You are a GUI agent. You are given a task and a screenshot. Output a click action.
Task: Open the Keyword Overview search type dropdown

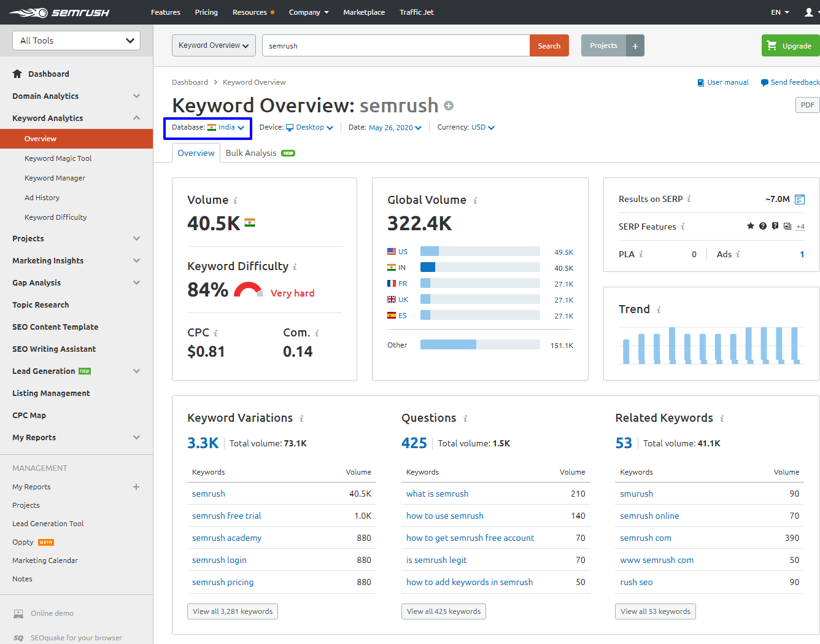click(x=214, y=45)
